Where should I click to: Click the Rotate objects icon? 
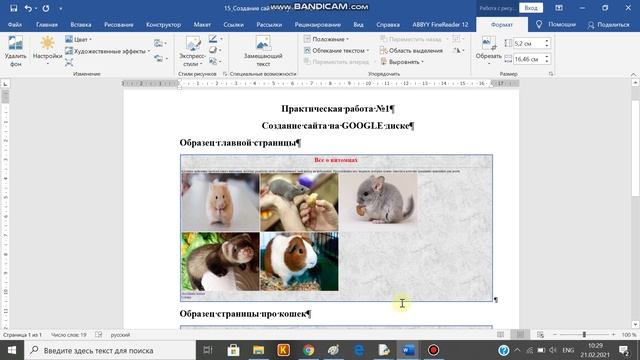[x=457, y=51]
